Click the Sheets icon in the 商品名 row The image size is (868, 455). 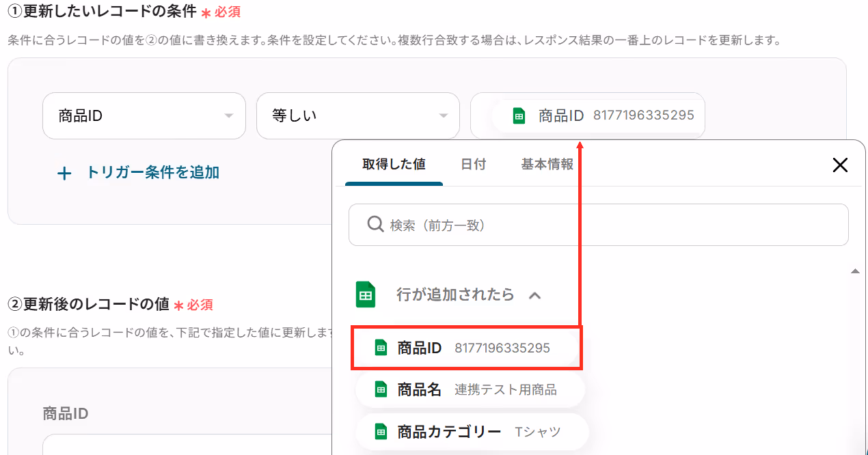tap(381, 389)
